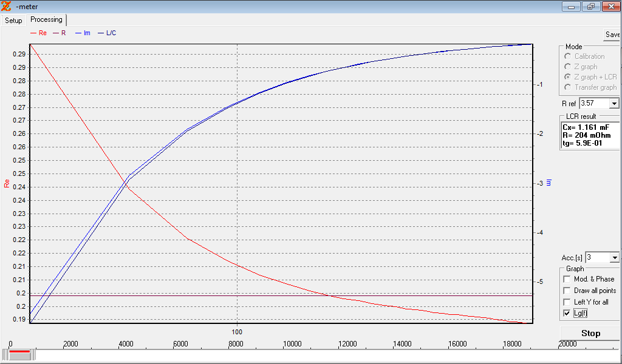Click the 100 frequency label under the graph

click(237, 332)
